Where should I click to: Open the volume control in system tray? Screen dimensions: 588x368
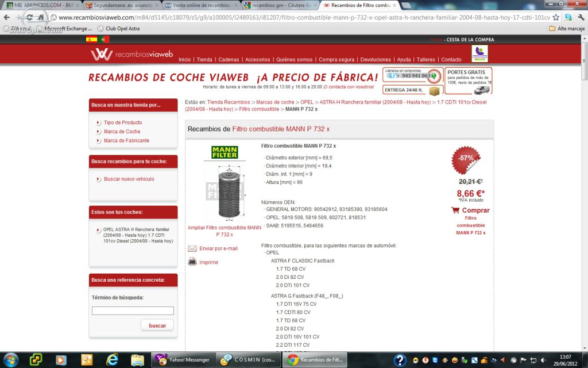click(543, 360)
